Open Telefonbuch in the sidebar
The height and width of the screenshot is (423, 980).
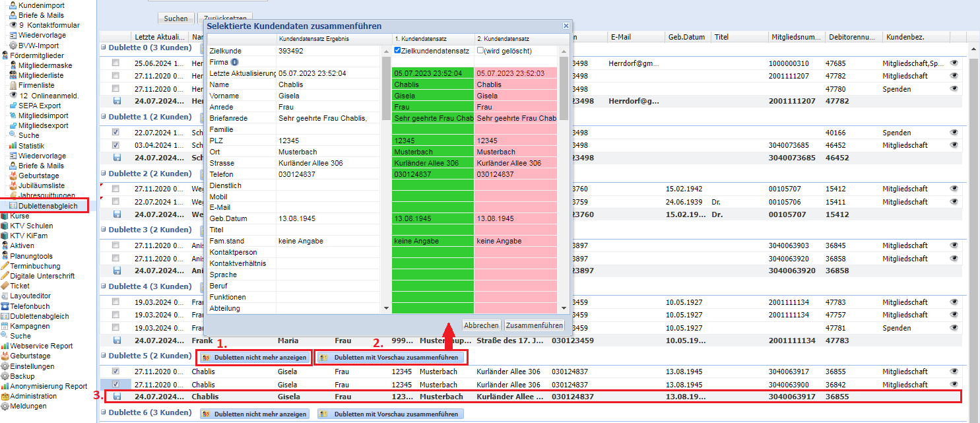click(29, 306)
